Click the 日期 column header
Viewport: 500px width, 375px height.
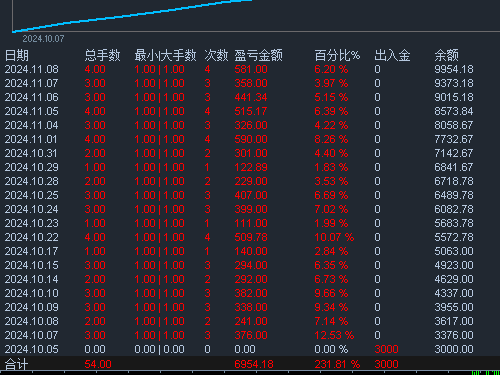tap(17, 55)
